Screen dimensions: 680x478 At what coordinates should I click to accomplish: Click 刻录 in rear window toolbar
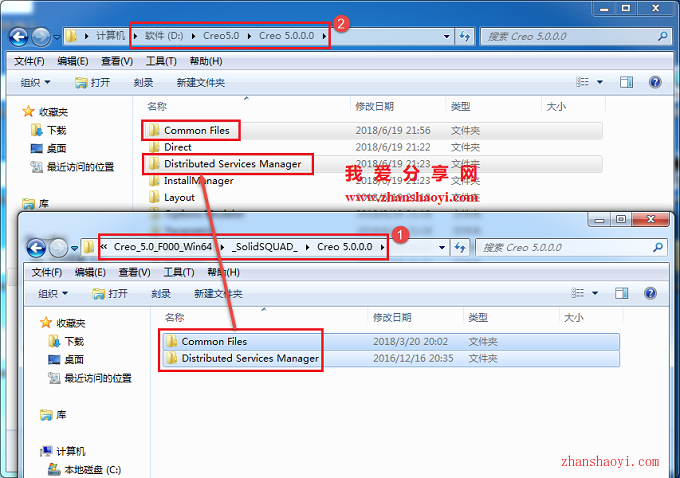144,82
